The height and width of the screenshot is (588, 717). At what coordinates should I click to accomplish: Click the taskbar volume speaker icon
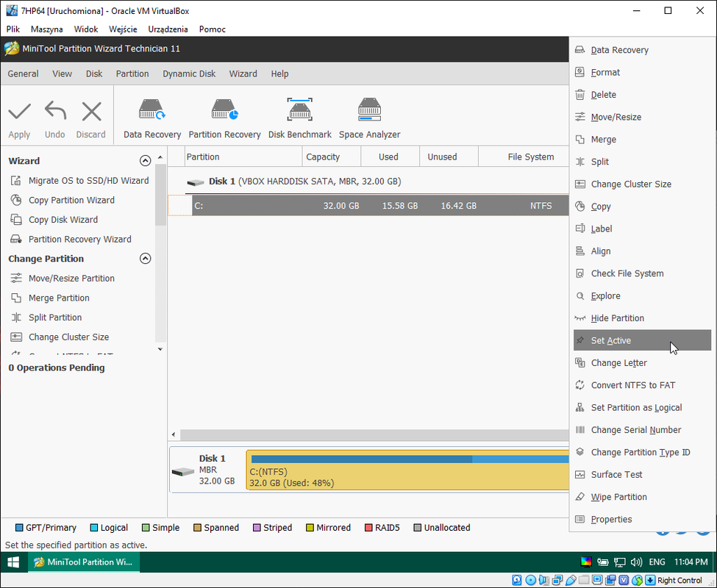point(636,562)
